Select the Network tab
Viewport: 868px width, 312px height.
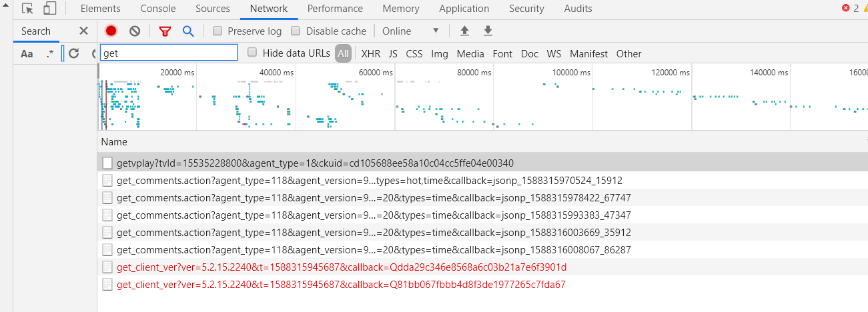269,9
